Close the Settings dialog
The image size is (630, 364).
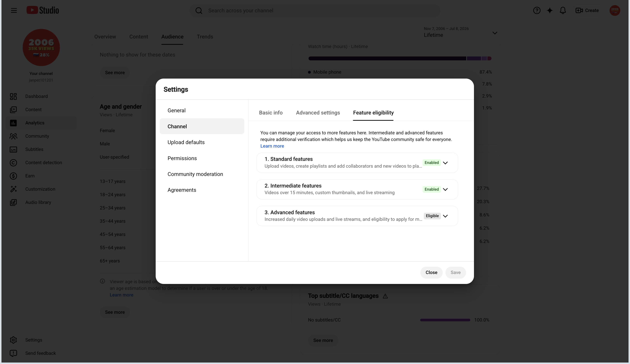pyautogui.click(x=431, y=273)
